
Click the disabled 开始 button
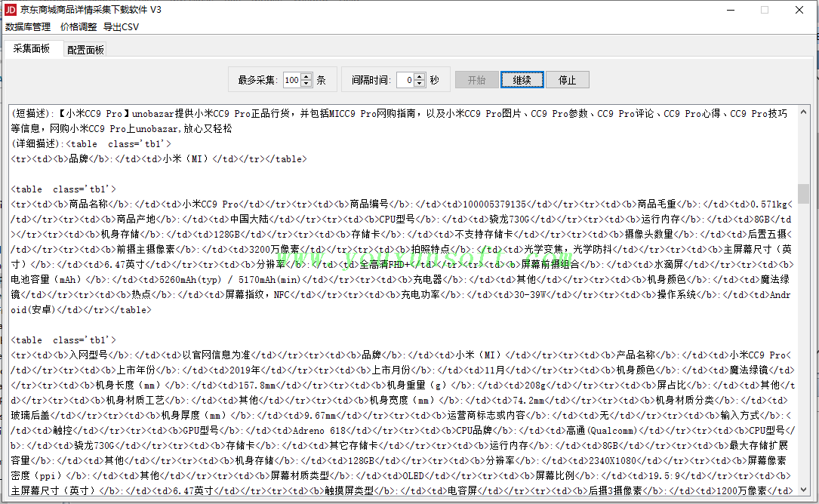point(476,80)
